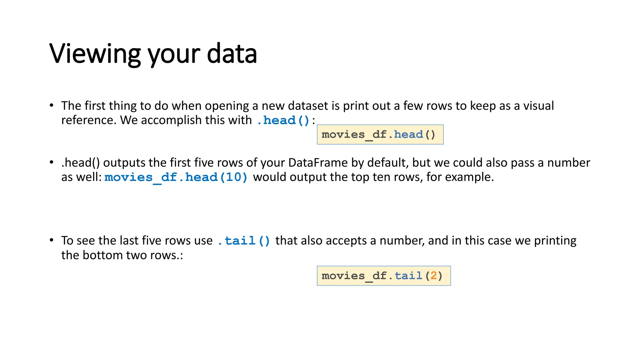Click 'reference. We accomplish this with' text
644x362 pixels.
[x=156, y=120]
